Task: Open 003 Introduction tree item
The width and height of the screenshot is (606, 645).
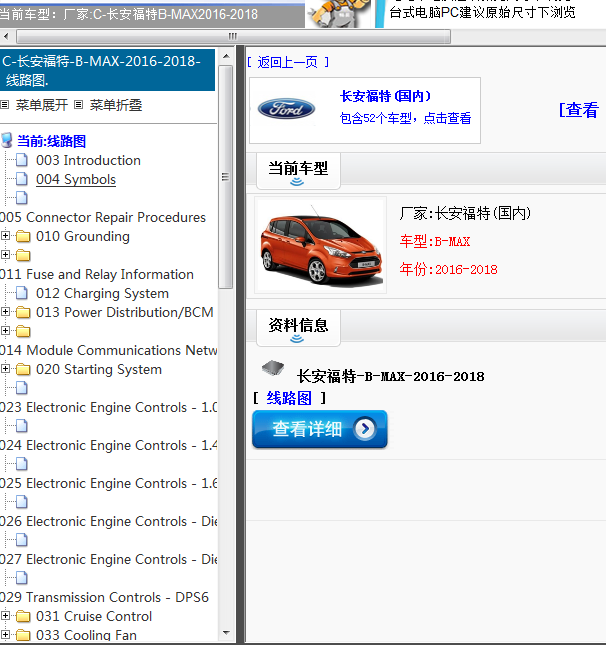Action: click(x=88, y=160)
